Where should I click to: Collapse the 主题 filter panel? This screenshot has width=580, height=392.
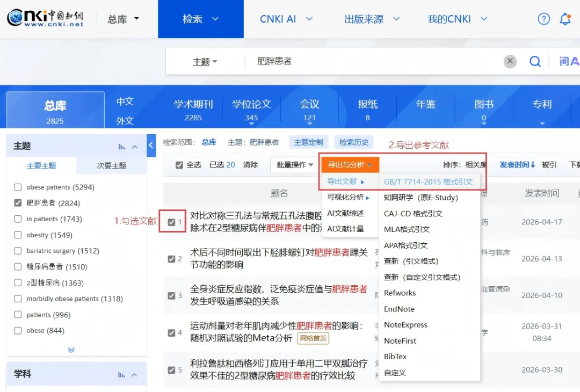[x=135, y=147]
